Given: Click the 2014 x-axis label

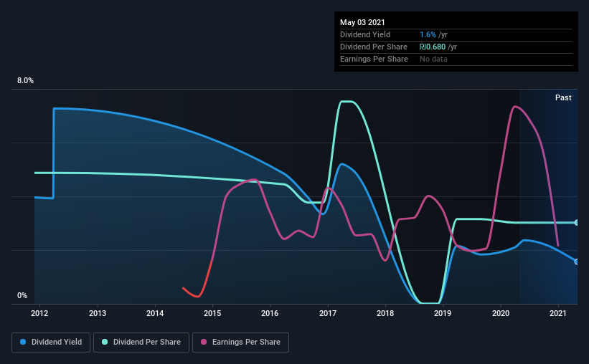Looking at the screenshot, I should [155, 313].
